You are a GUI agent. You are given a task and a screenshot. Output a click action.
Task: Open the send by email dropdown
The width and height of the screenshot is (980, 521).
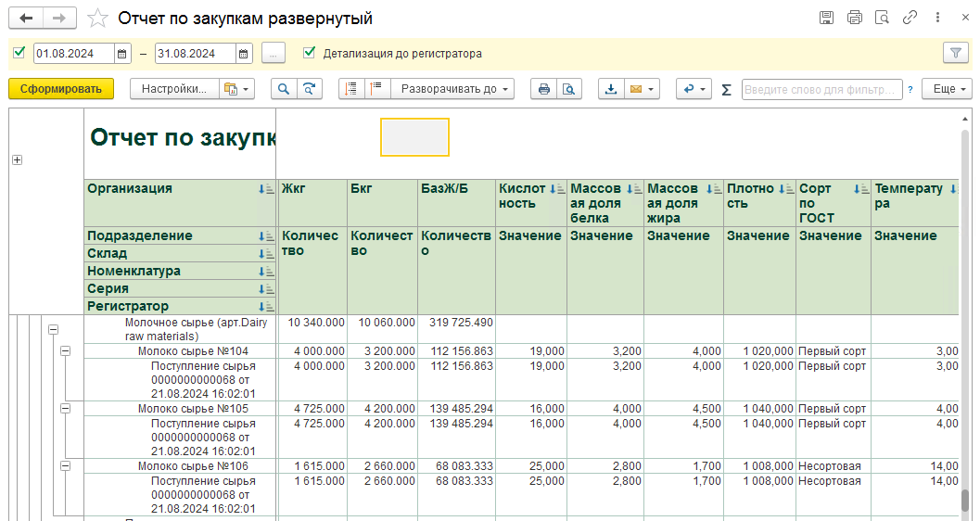click(x=642, y=89)
